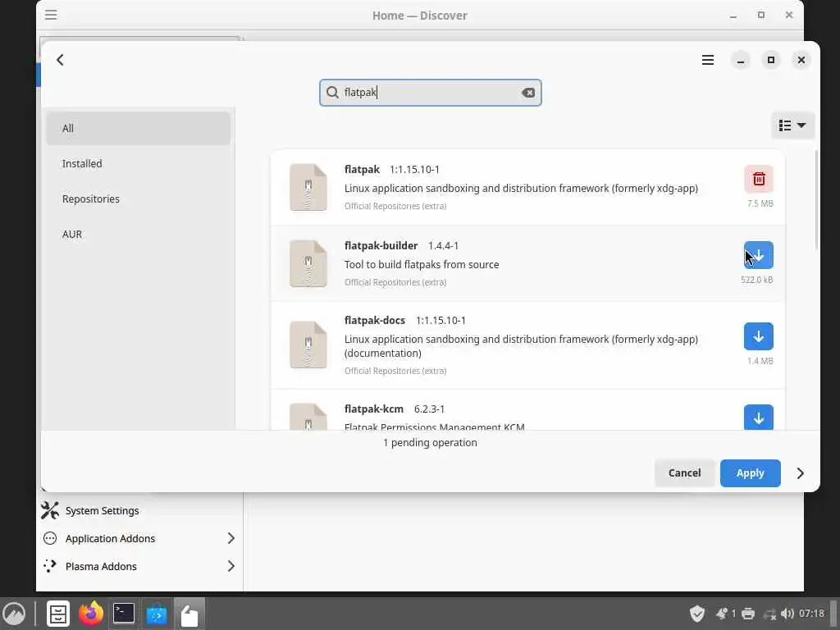The width and height of the screenshot is (840, 630).
Task: Click the Apply button
Action: pos(750,473)
